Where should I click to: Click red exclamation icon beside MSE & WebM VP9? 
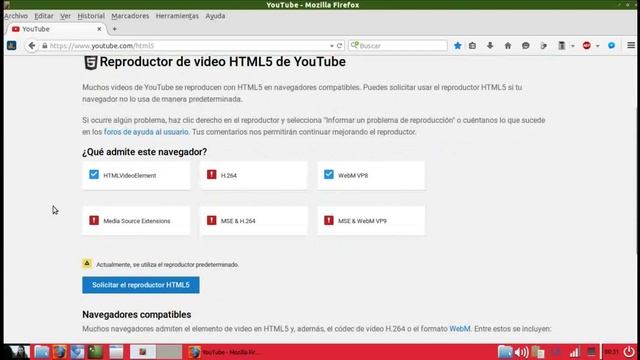329,220
